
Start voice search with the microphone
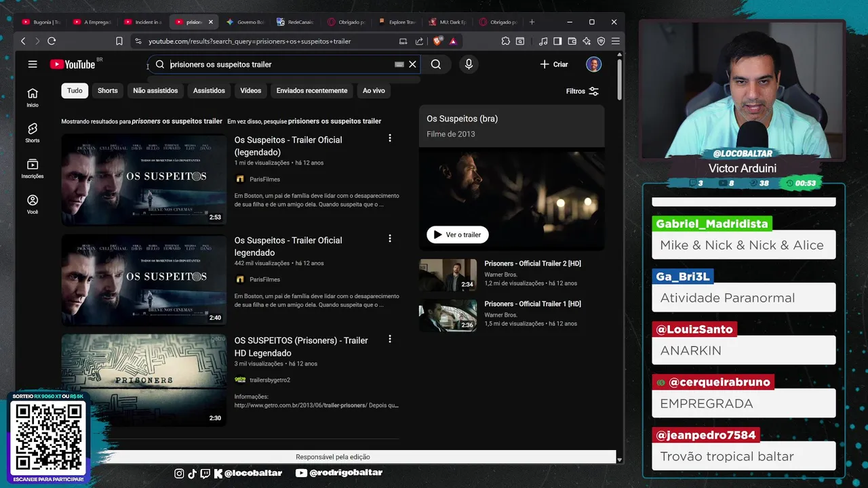[469, 64]
